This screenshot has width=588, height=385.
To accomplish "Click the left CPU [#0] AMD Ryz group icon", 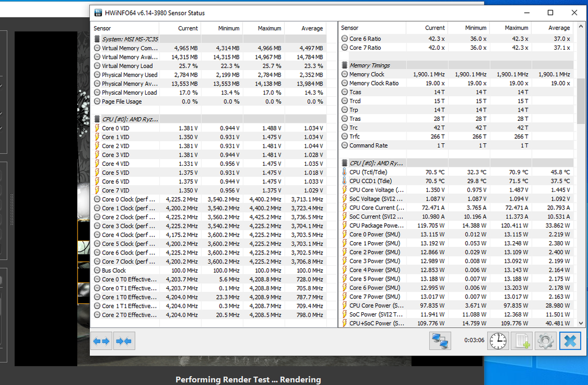I will [x=97, y=119].
